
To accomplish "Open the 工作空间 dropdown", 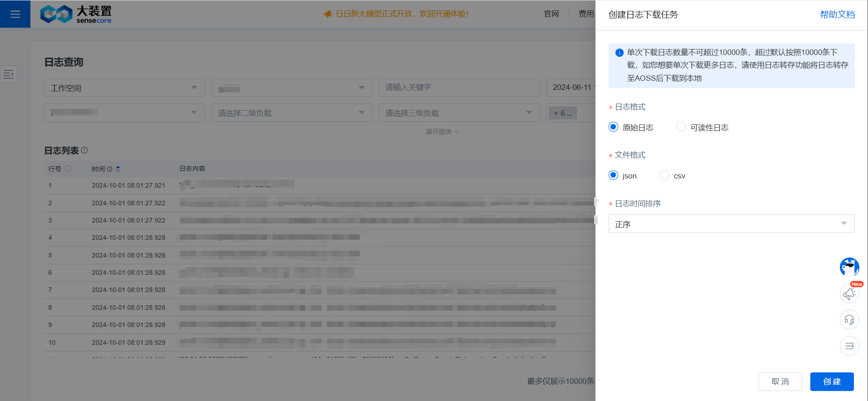I will 124,88.
